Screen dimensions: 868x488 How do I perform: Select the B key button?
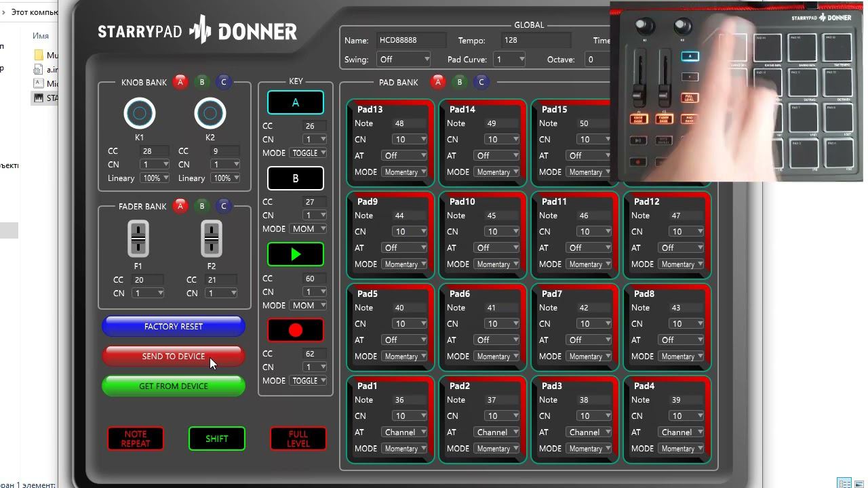(x=296, y=178)
